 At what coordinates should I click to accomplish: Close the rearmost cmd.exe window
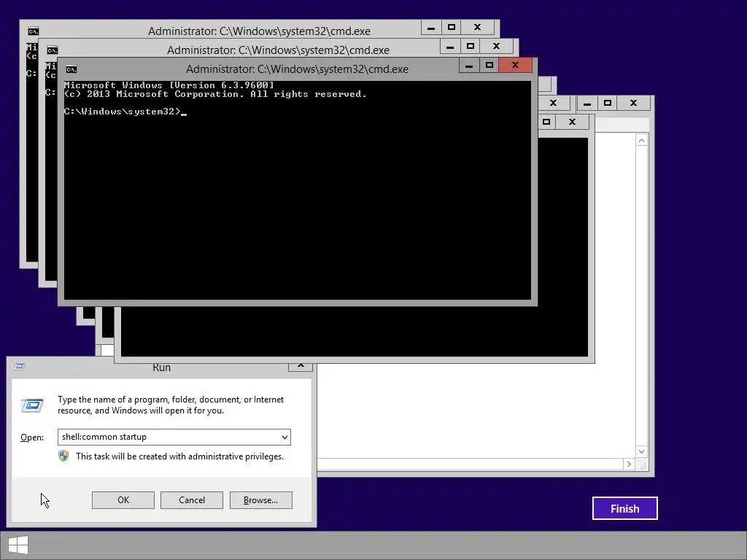(x=477, y=27)
